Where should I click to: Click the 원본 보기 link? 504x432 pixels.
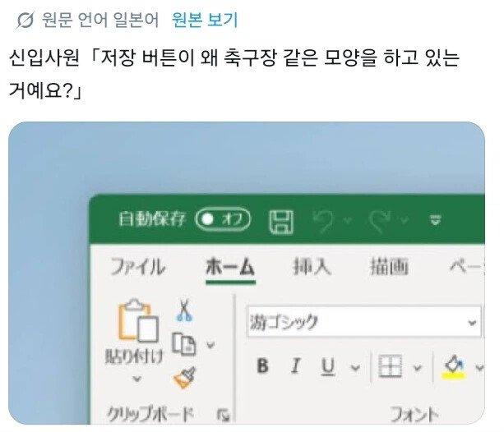pos(205,20)
